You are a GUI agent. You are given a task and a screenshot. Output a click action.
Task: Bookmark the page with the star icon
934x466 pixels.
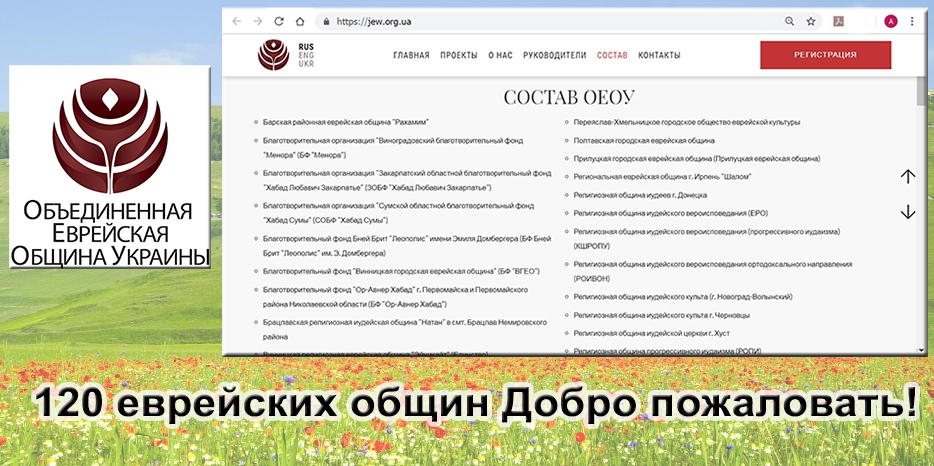[811, 21]
